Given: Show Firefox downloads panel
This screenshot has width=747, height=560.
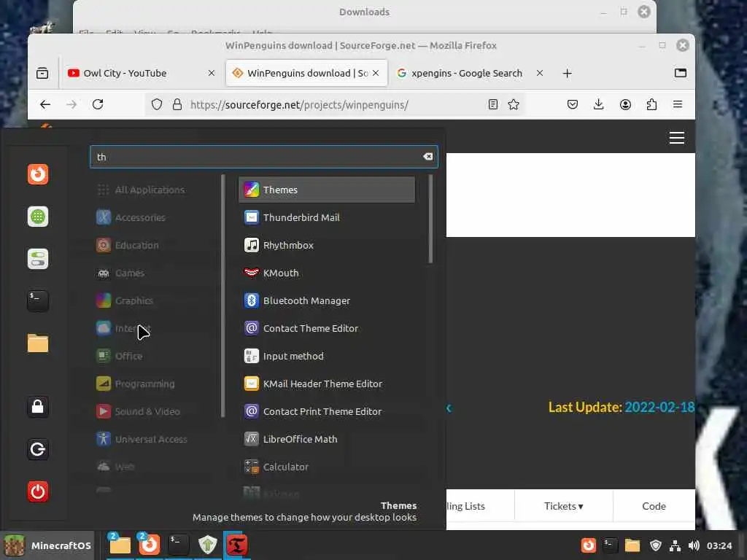Looking at the screenshot, I should click(599, 104).
